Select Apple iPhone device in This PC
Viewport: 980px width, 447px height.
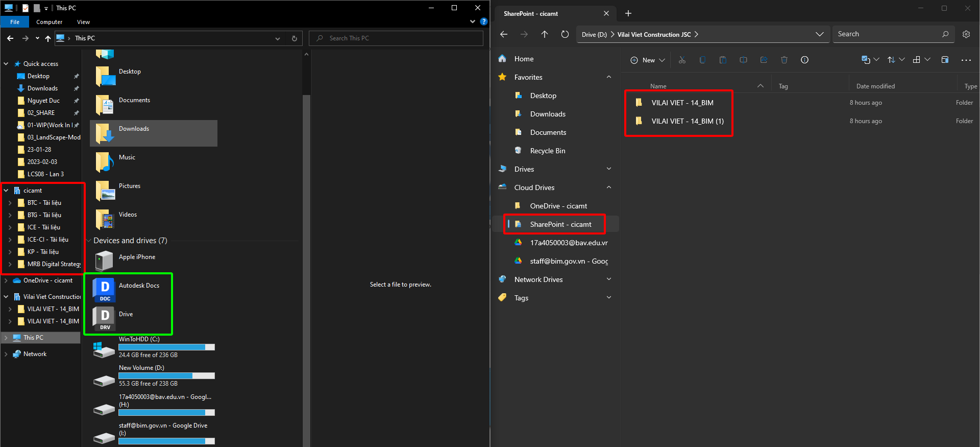(125, 260)
